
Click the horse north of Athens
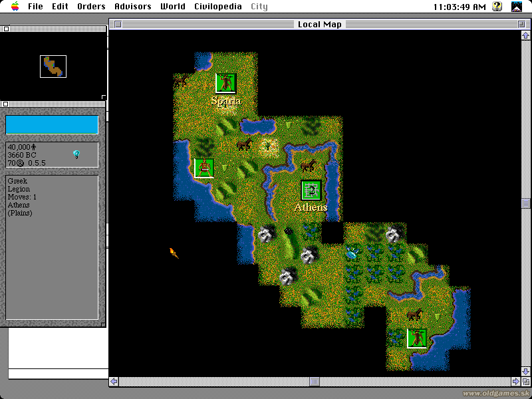click(x=309, y=166)
